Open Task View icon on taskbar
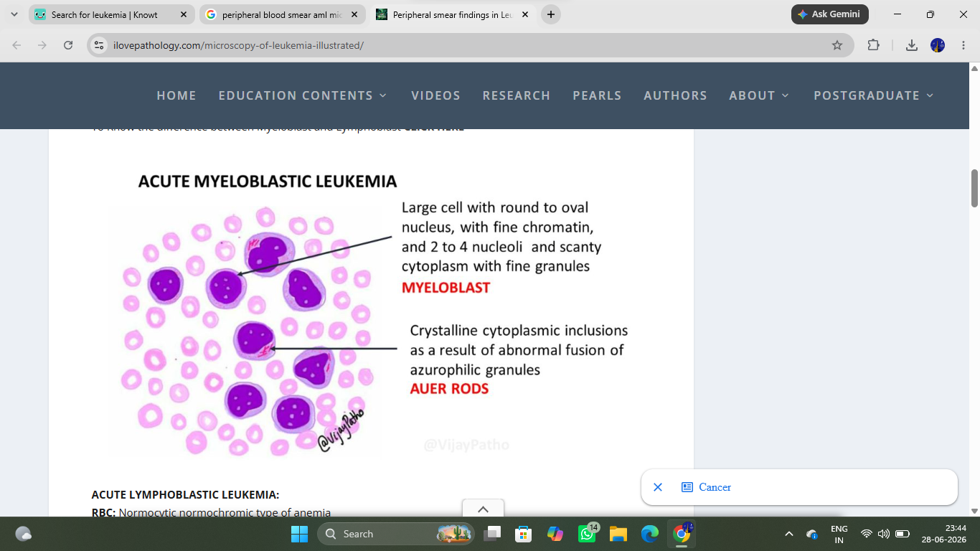This screenshot has height=551, width=980. [491, 534]
